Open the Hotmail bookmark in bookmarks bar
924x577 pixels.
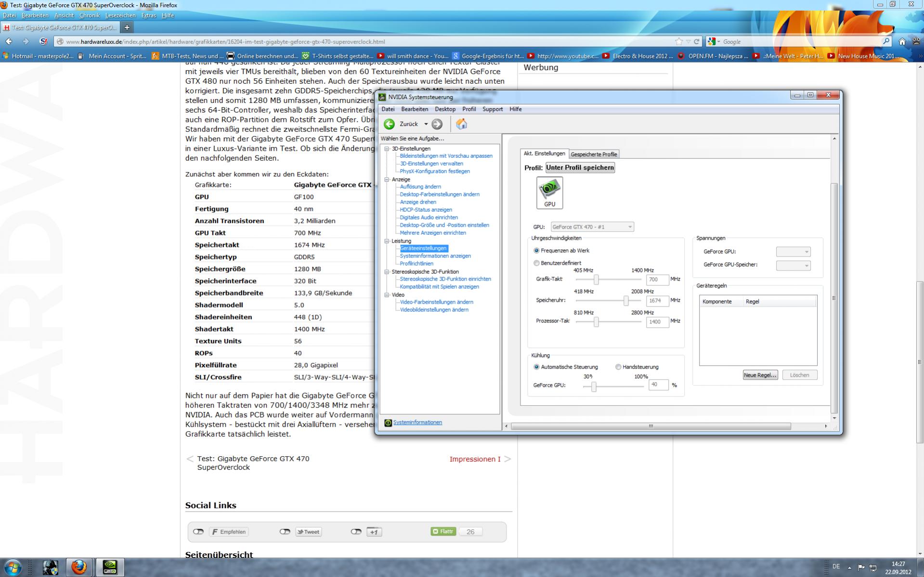click(38, 56)
